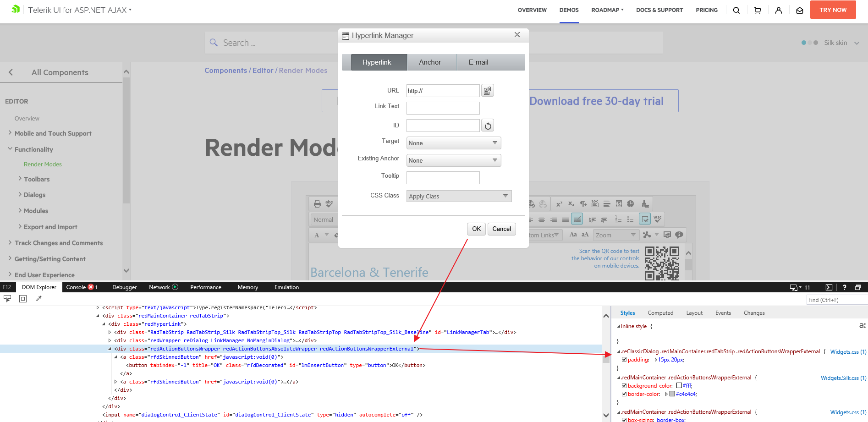Insert numbered list in editor toolbar
Screen dimensions: 868x422
pos(618,219)
